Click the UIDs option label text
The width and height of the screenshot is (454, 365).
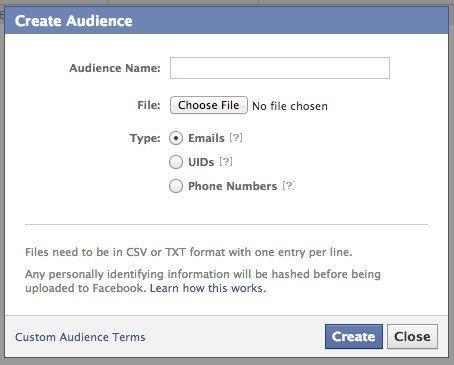click(x=201, y=162)
